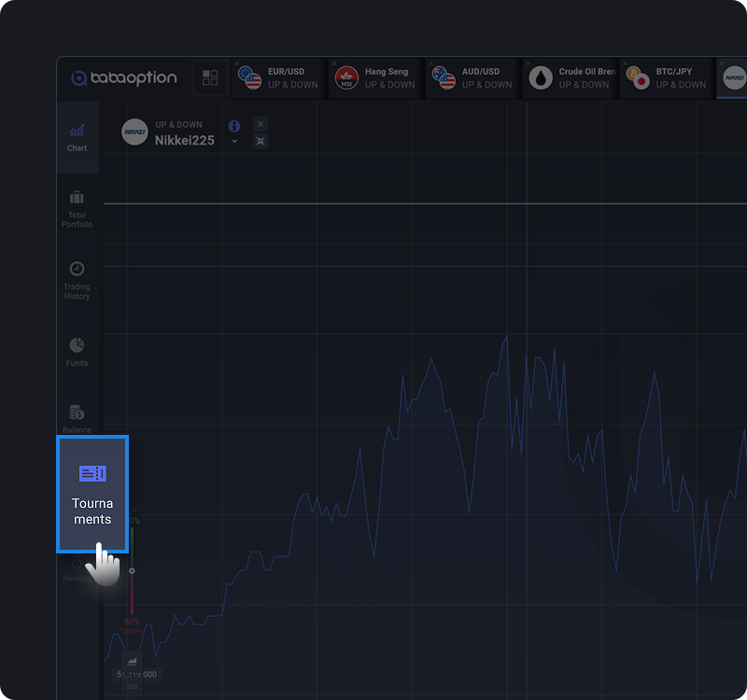
Task: Open the Tournaments ticket icon
Action: [92, 473]
